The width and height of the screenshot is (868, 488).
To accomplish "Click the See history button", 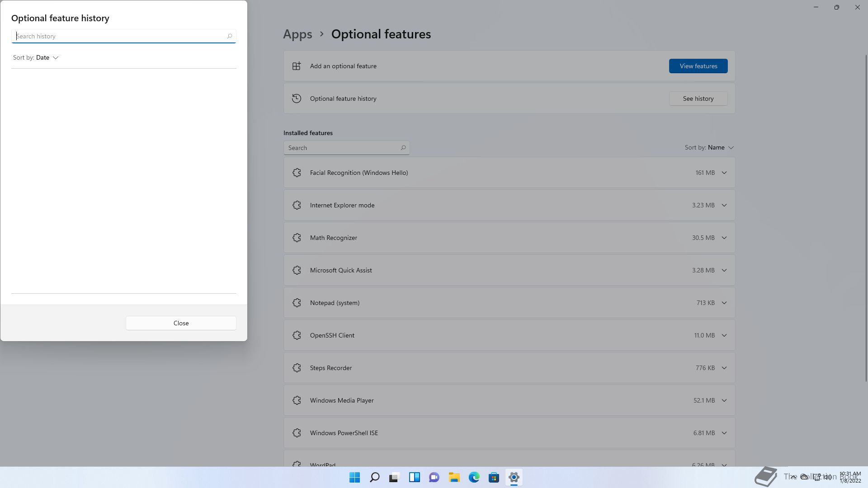I will 698,99.
